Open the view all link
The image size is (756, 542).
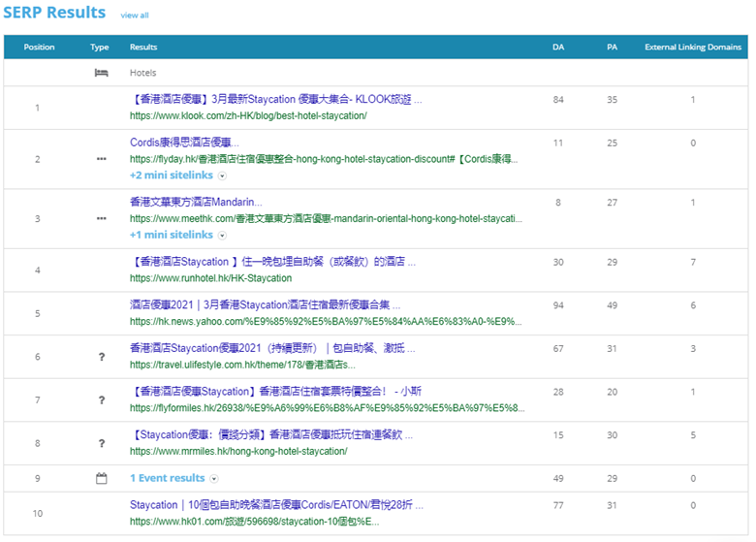(135, 16)
